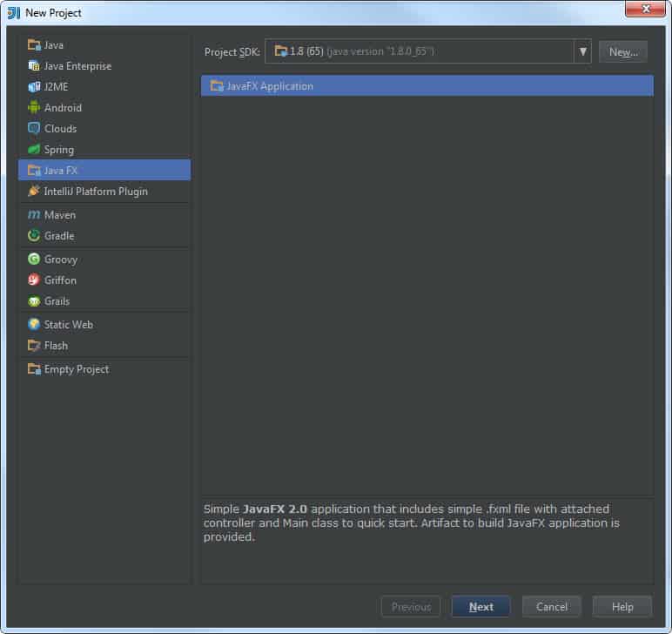
Task: Click the Android robot icon
Action: tap(34, 108)
